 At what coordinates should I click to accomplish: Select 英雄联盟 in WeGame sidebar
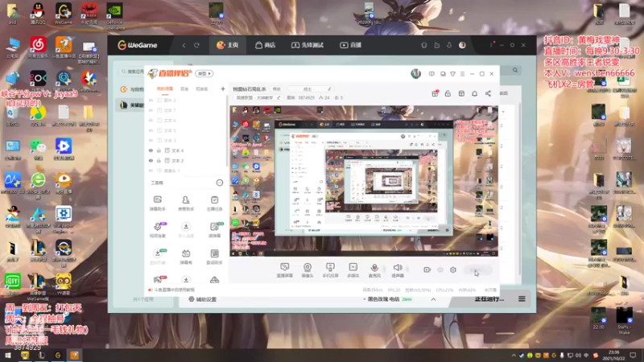point(130,105)
